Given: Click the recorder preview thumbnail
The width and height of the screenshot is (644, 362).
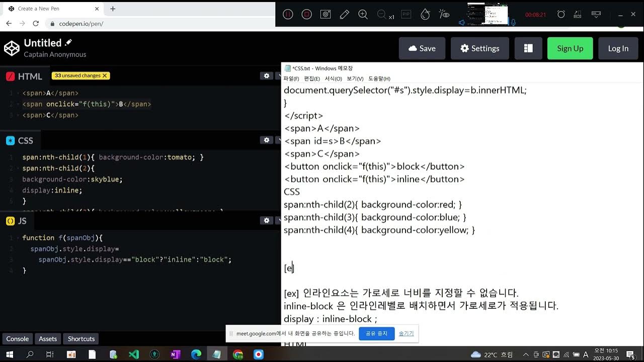Looking at the screenshot, I should pyautogui.click(x=488, y=14).
